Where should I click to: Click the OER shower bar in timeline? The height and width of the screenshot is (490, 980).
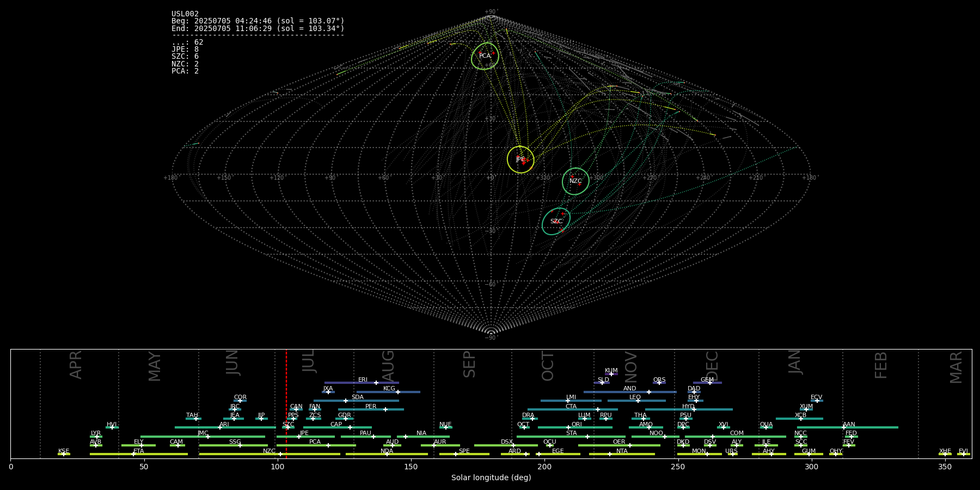[619, 445]
